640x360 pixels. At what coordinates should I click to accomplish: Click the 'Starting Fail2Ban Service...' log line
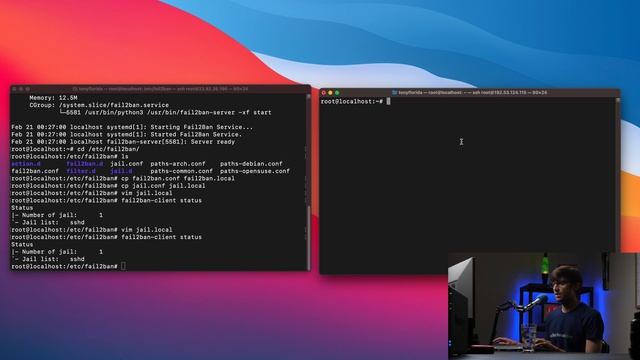click(132, 127)
